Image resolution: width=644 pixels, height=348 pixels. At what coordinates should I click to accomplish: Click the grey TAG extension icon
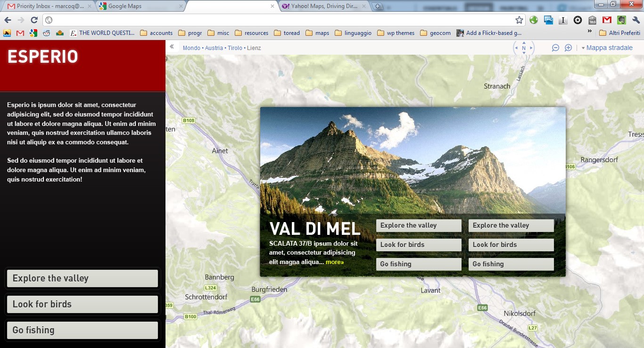592,20
